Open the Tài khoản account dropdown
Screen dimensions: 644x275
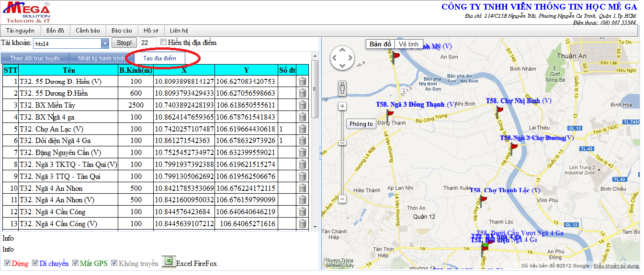coord(105,44)
